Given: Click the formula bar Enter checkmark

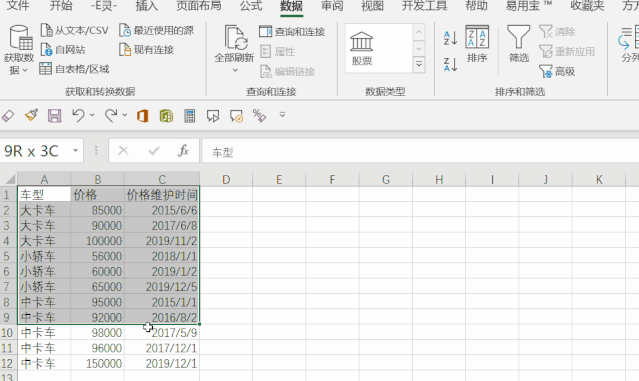Looking at the screenshot, I should (x=153, y=151).
